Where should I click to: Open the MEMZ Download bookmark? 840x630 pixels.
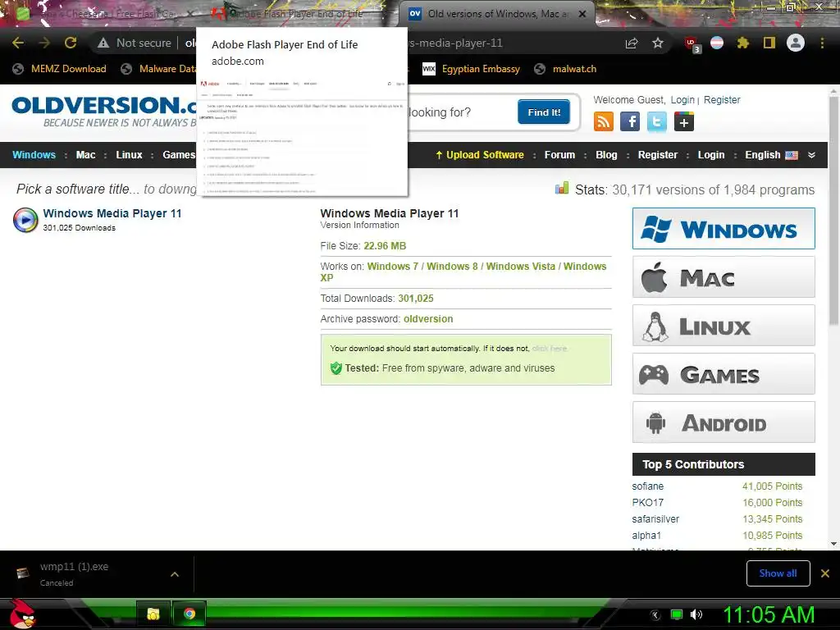tap(59, 69)
